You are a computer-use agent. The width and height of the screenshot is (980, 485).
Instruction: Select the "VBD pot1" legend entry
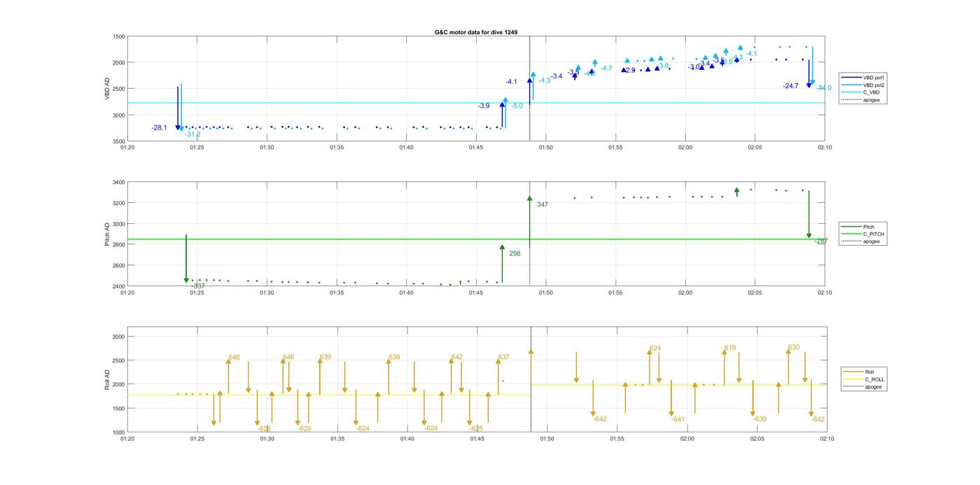click(862, 78)
